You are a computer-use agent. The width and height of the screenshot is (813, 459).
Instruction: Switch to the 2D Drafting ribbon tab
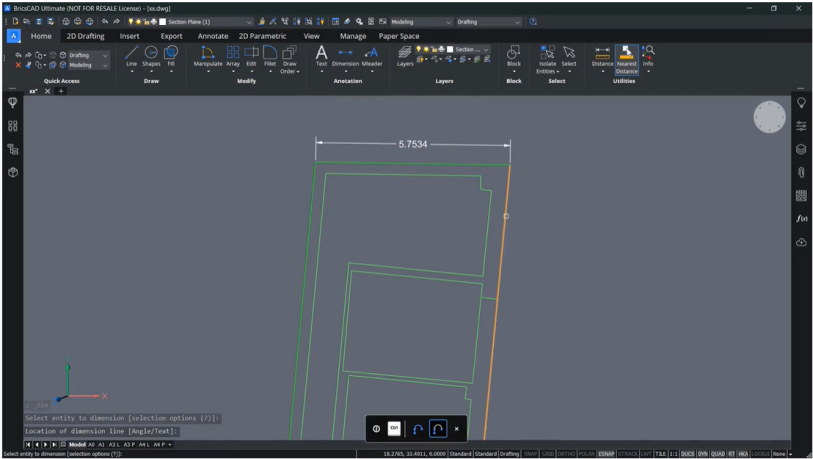86,36
